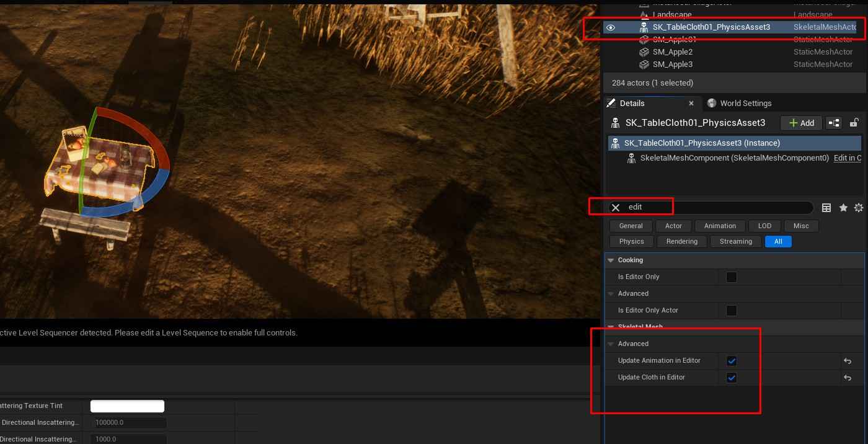Open the Details settings gear icon
This screenshot has width=868, height=444.
coord(859,208)
